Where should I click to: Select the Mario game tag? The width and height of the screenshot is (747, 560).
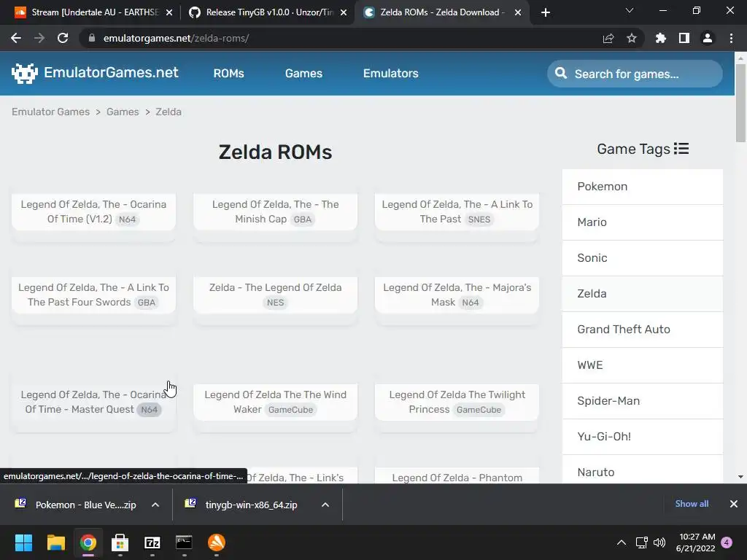[x=642, y=222]
